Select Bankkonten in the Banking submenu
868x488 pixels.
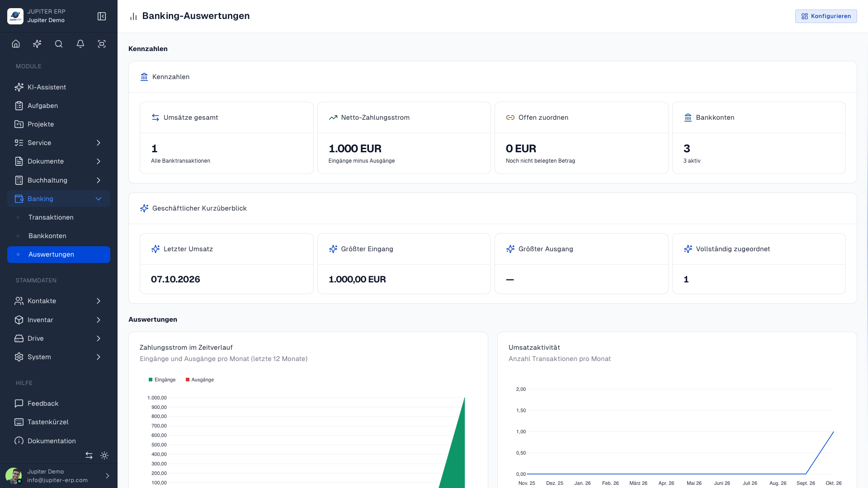[x=59, y=236]
